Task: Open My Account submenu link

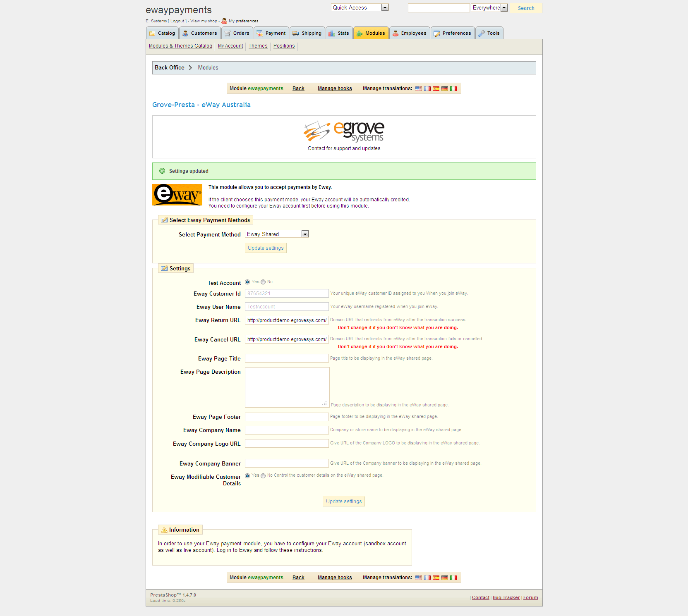Action: 230,46
